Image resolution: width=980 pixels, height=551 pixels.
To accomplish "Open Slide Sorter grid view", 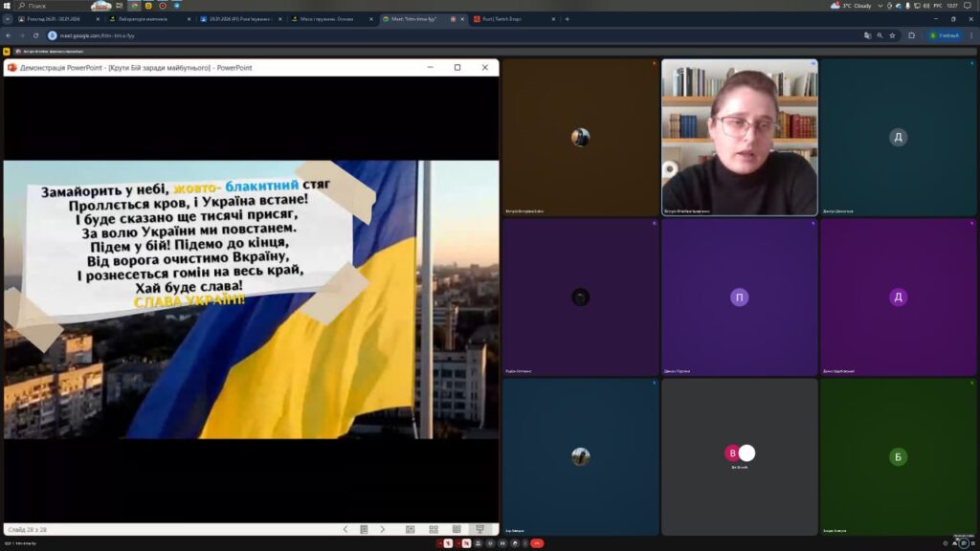I will coord(434,529).
